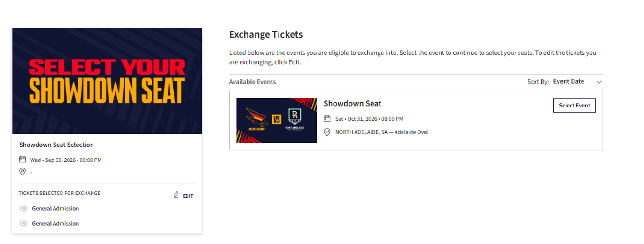This screenshot has height=244, width=644.
Task: Click the pencil edit icon
Action: [x=176, y=194]
